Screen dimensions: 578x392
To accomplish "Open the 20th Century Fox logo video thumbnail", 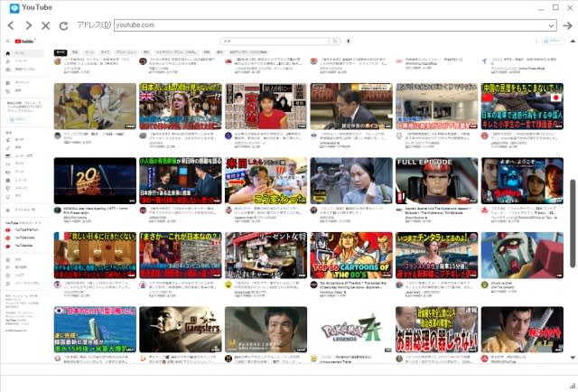I will (x=95, y=181).
